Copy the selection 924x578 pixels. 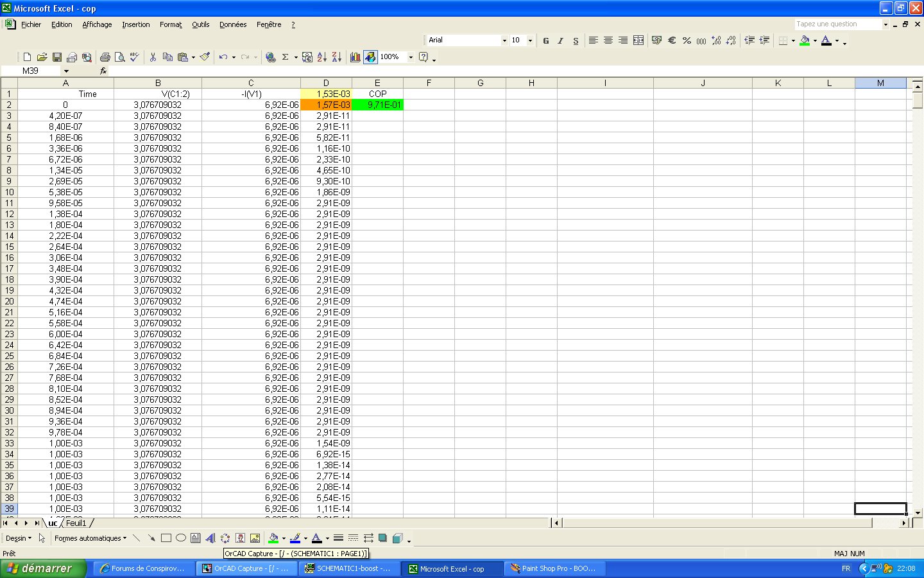point(167,57)
